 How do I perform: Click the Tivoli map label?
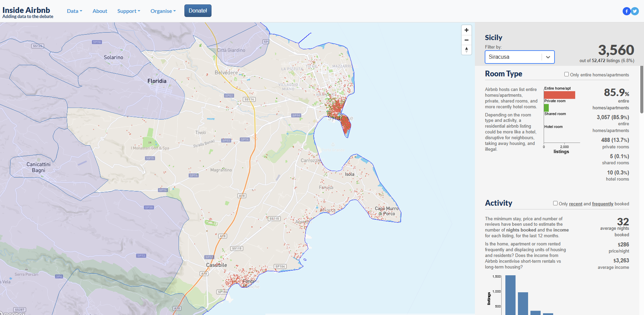[x=201, y=133]
